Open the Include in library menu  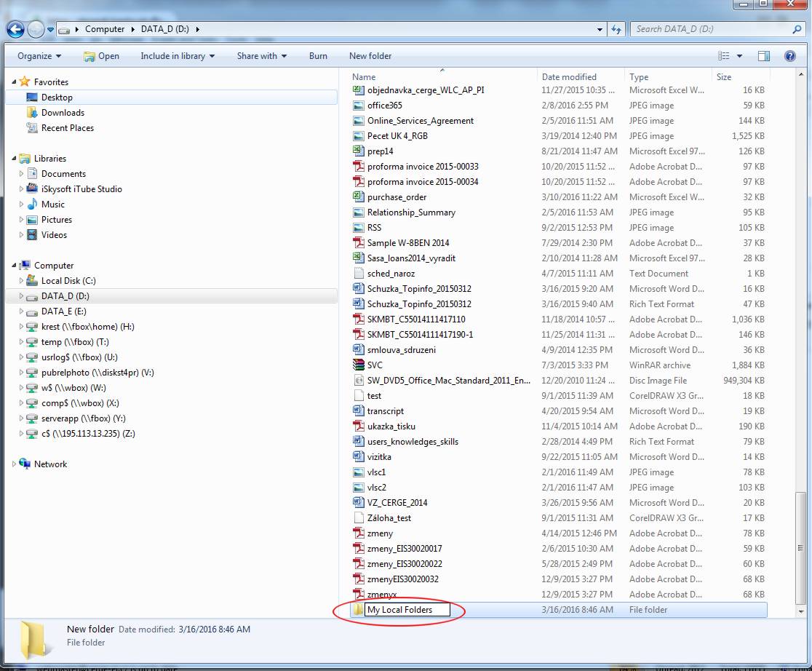[178, 56]
